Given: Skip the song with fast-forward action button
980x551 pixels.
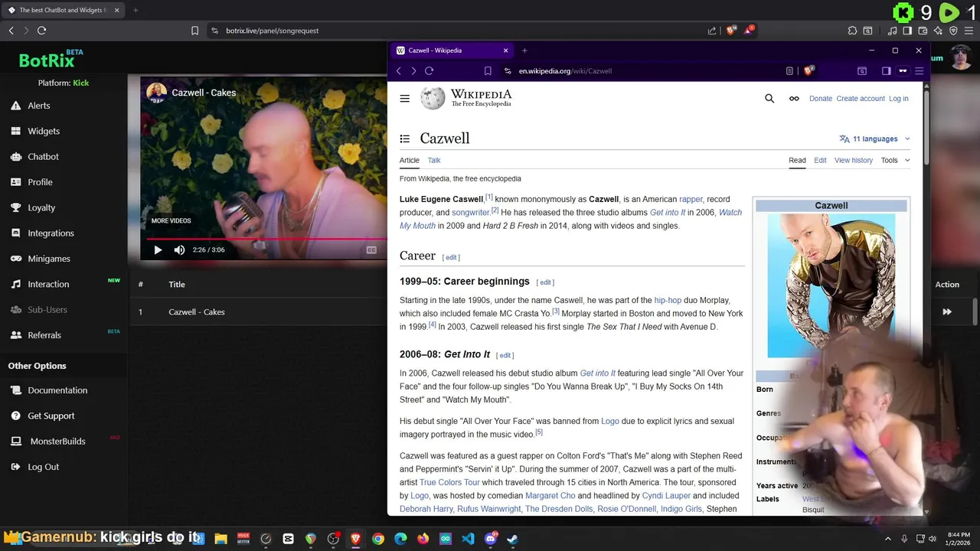Looking at the screenshot, I should 947,311.
